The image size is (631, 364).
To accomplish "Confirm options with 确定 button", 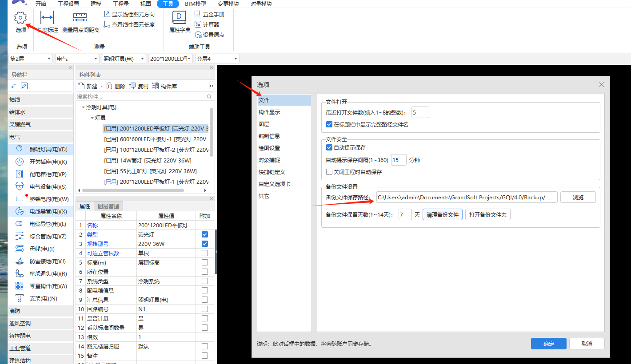I will (549, 344).
